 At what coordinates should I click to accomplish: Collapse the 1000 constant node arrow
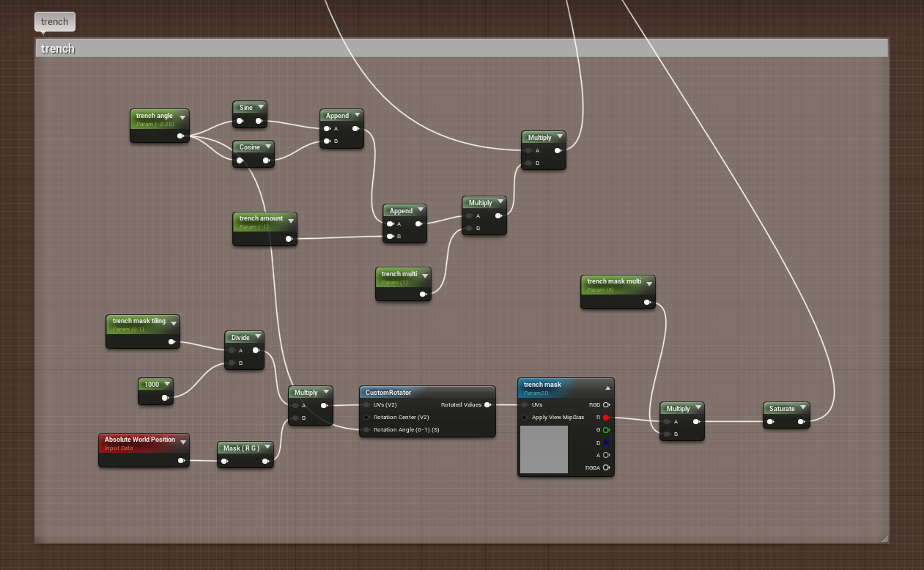pyautogui.click(x=167, y=385)
